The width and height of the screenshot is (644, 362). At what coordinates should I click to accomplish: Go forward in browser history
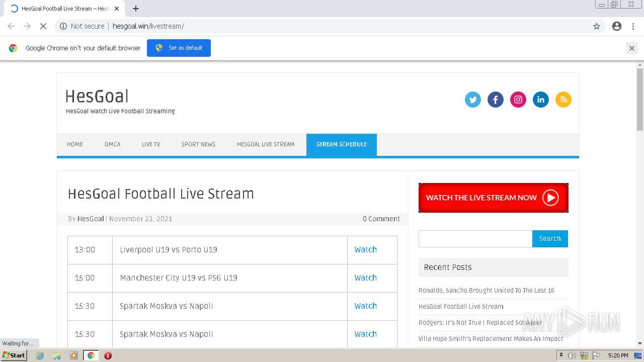pos(27,26)
